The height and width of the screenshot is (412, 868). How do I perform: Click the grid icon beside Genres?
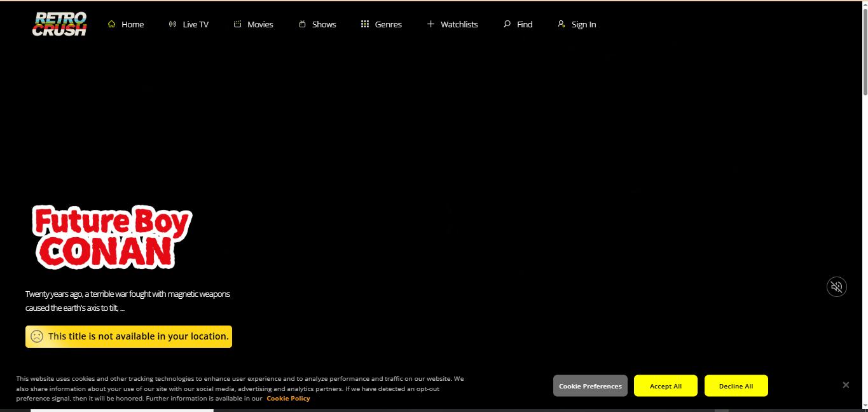365,24
